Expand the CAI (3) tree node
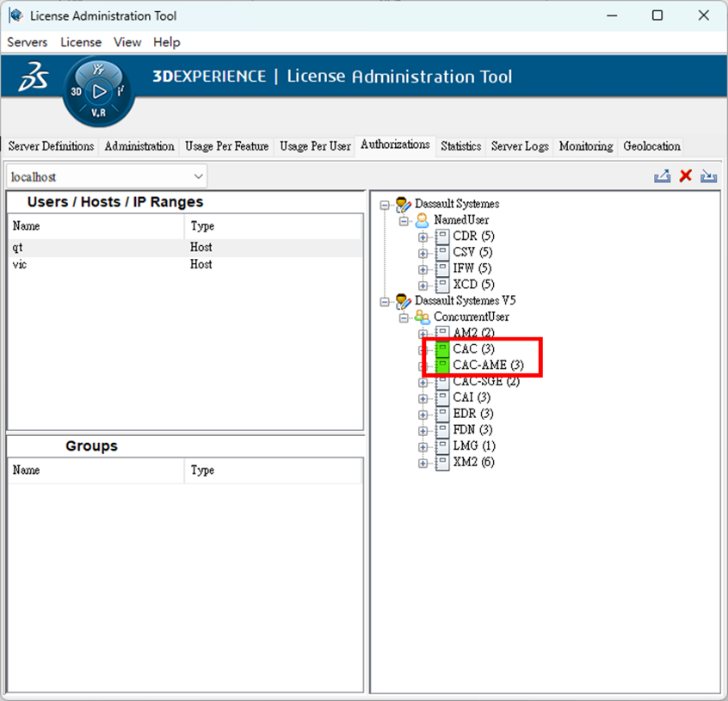 click(x=423, y=399)
